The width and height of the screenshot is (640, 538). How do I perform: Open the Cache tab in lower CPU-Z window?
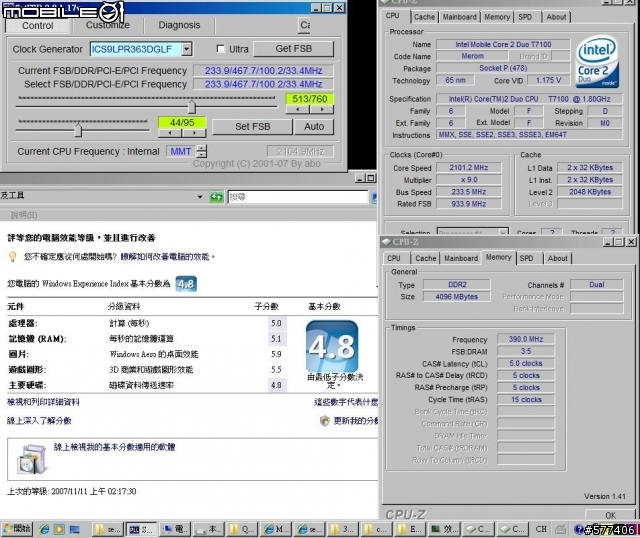pos(426,258)
